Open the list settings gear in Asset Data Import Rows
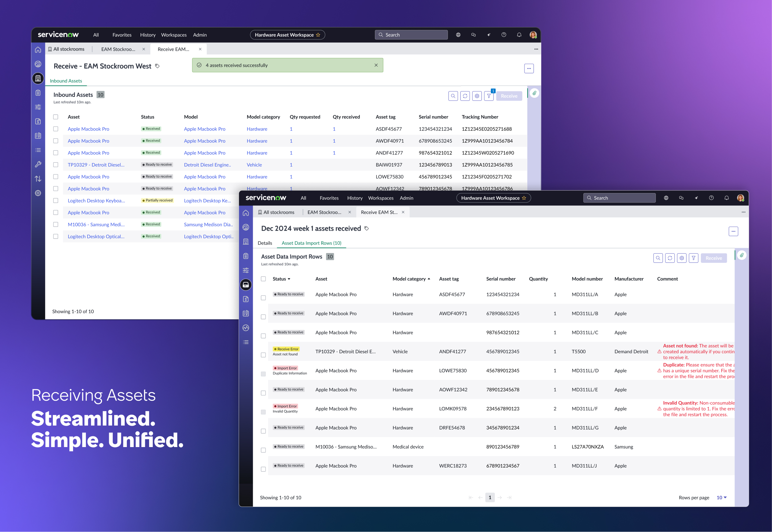 click(x=682, y=258)
